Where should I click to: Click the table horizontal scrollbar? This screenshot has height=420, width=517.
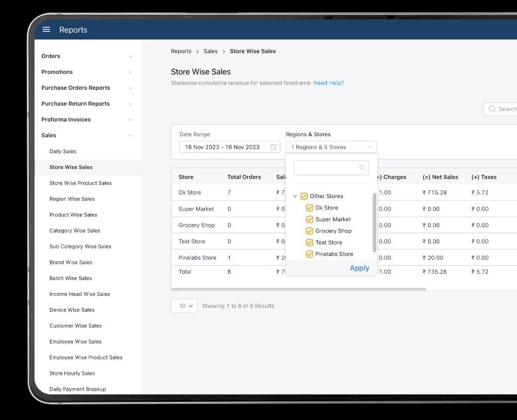tap(298, 289)
